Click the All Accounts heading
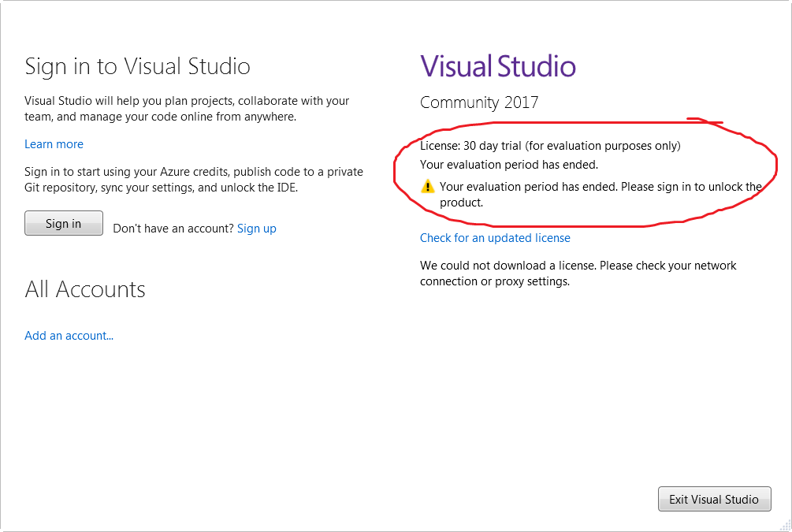Image resolution: width=792 pixels, height=532 pixels. [85, 289]
